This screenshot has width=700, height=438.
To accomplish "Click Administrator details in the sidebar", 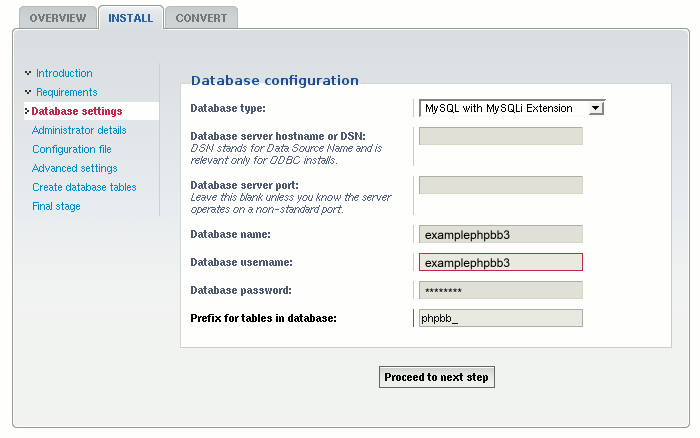I will 79,130.
